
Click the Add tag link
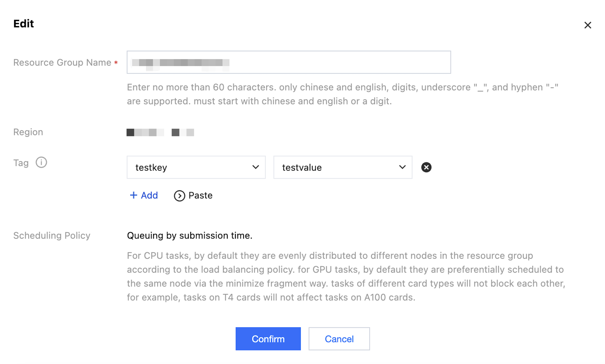pyautogui.click(x=149, y=195)
